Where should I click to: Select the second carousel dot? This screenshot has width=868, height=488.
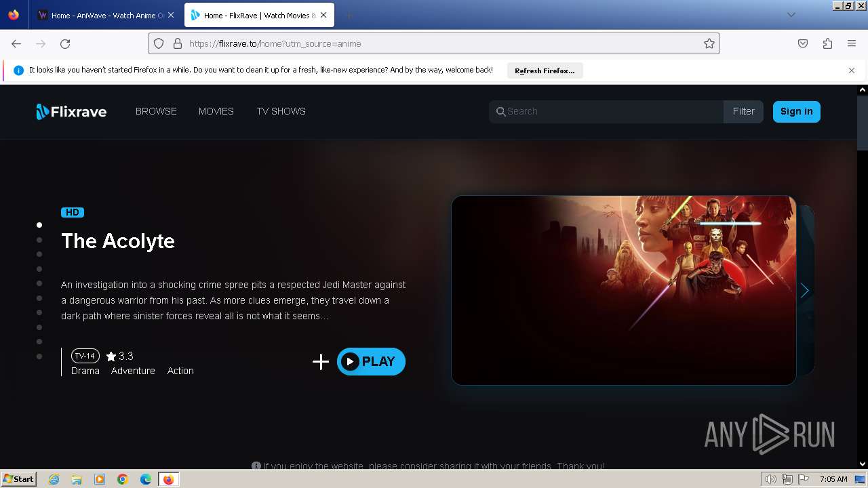click(39, 240)
